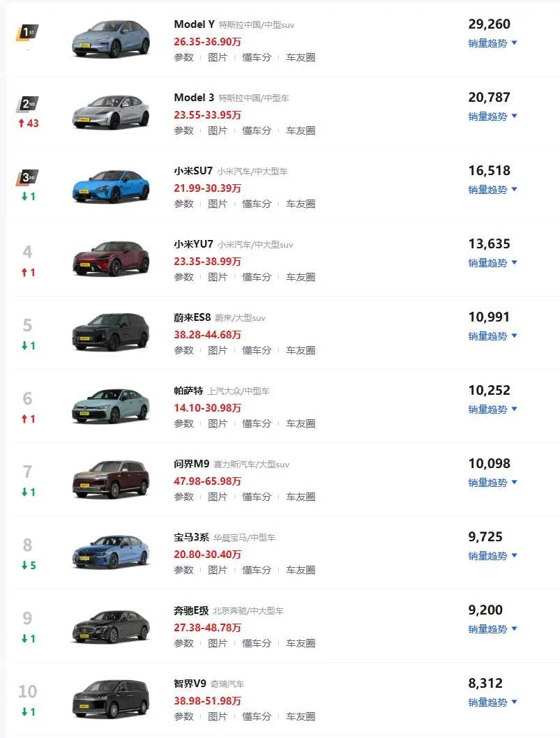Click the Model Y car image
Image resolution: width=560 pixels, height=738 pixels.
[111, 40]
